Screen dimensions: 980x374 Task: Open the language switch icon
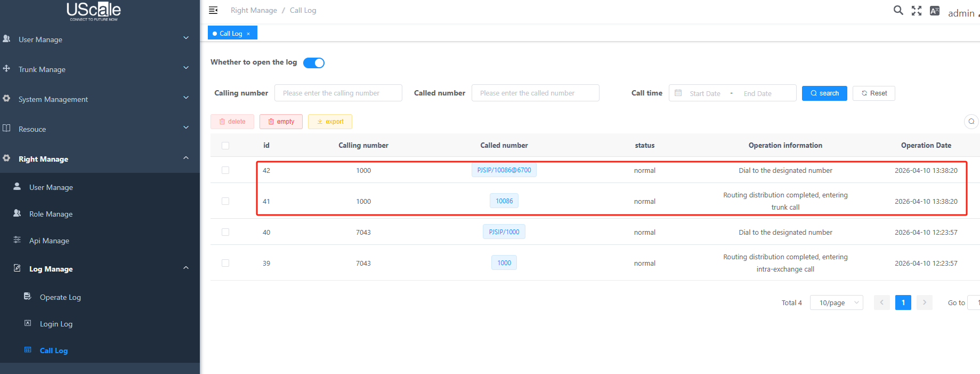click(935, 11)
